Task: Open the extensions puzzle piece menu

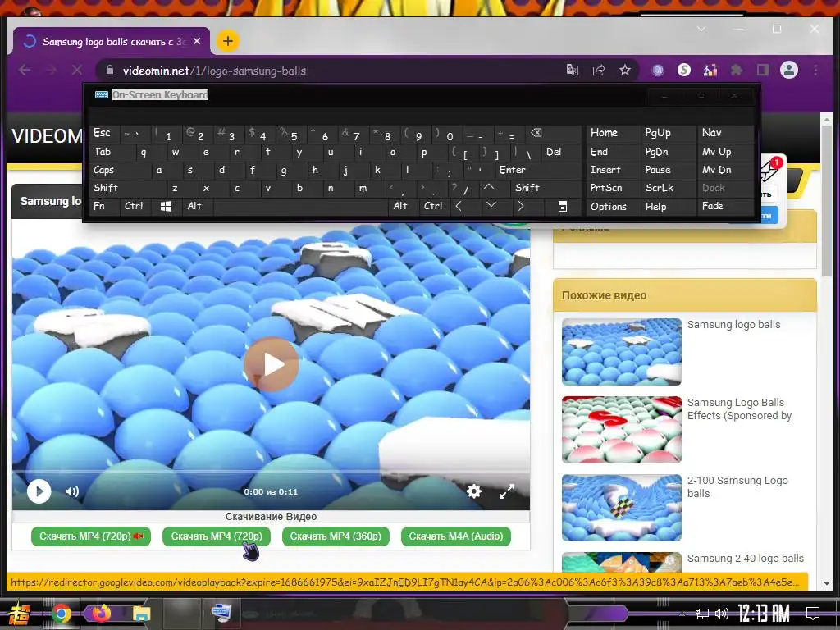Action: click(737, 71)
